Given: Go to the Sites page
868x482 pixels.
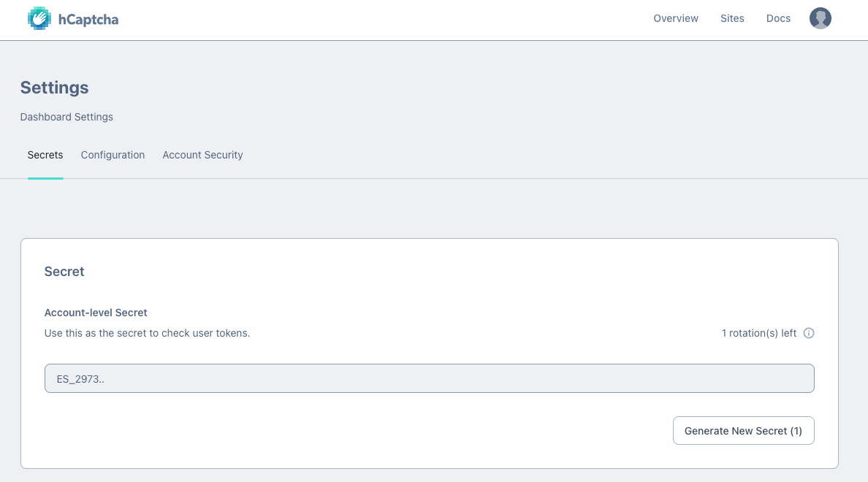Looking at the screenshot, I should (732, 18).
